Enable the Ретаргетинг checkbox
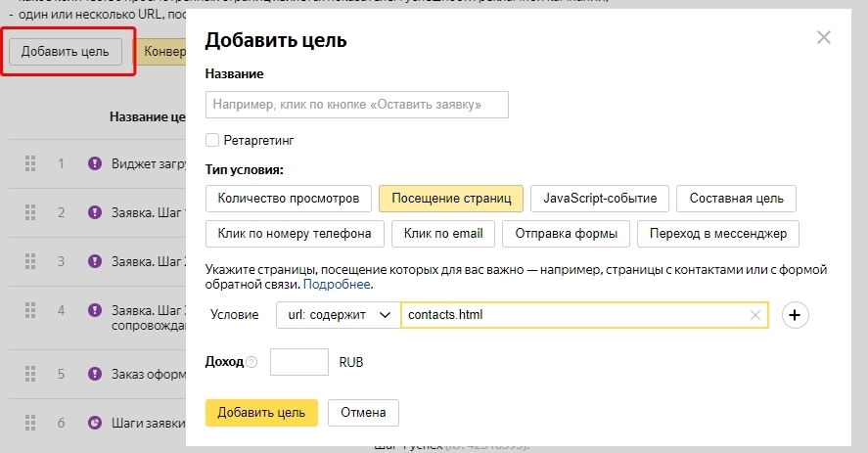 pyautogui.click(x=212, y=141)
